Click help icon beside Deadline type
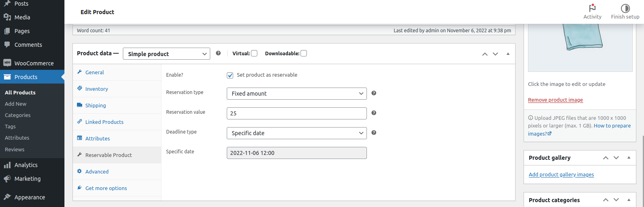Viewport: 644px width, 207px height. point(374,133)
